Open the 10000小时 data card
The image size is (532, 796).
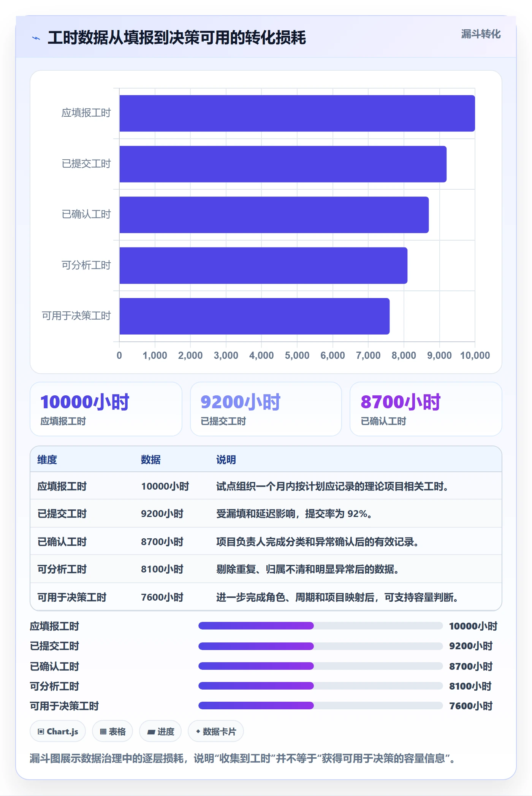coord(106,409)
